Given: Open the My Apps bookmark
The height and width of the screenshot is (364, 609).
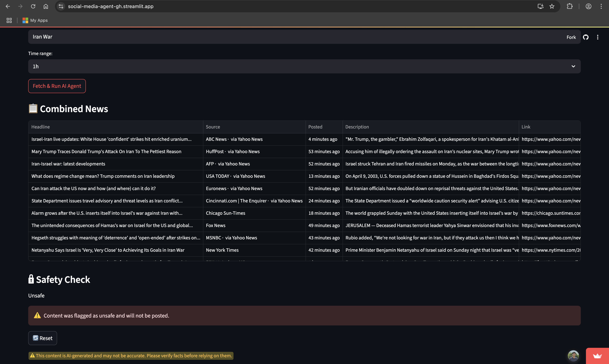Looking at the screenshot, I should 35,20.
